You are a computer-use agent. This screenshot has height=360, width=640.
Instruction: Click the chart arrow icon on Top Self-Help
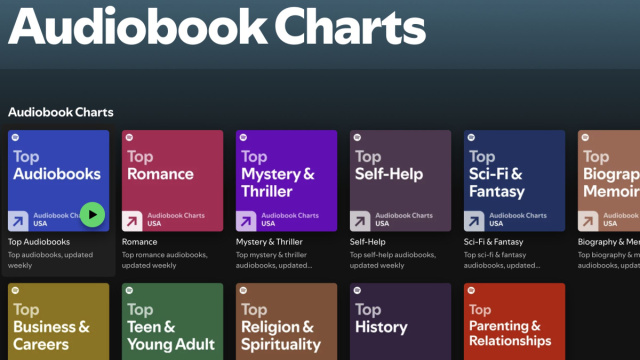[x=360, y=221]
